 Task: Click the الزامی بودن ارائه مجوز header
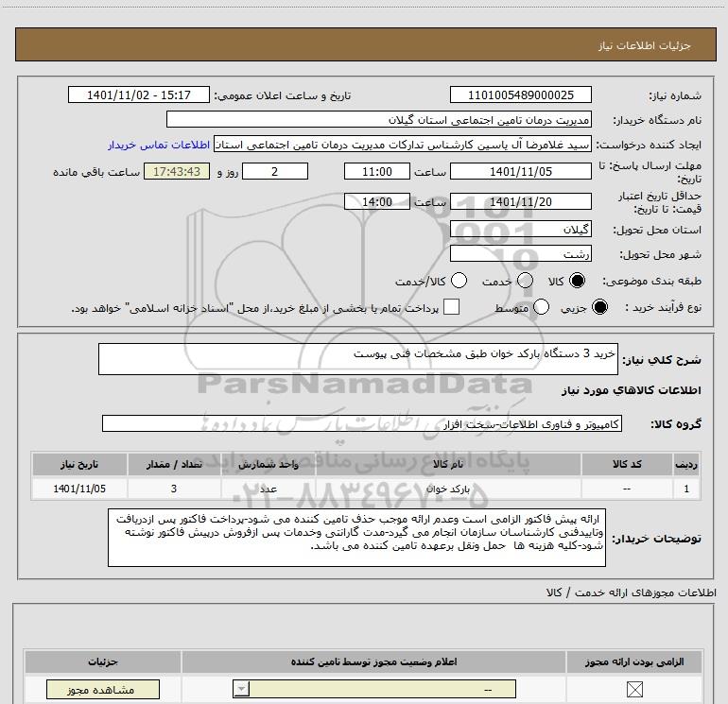click(634, 661)
